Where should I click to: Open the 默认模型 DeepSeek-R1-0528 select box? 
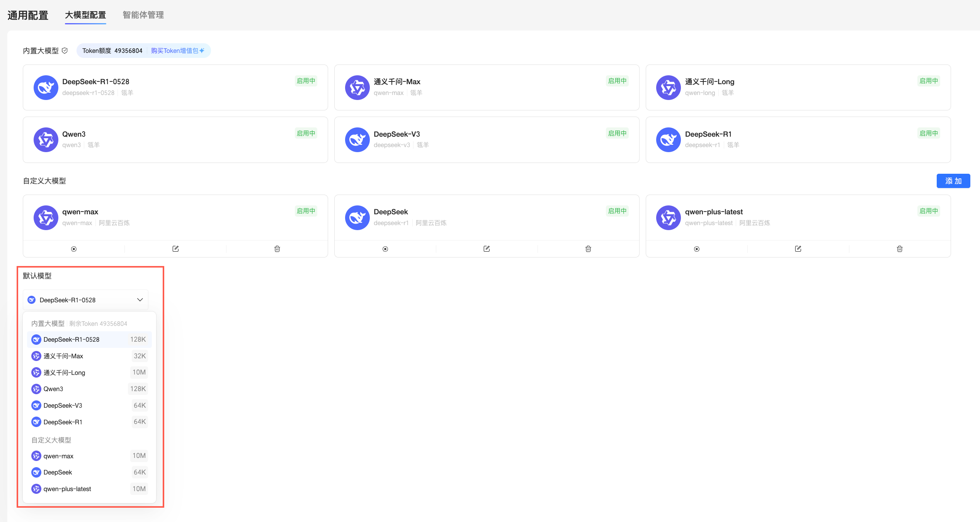point(85,300)
